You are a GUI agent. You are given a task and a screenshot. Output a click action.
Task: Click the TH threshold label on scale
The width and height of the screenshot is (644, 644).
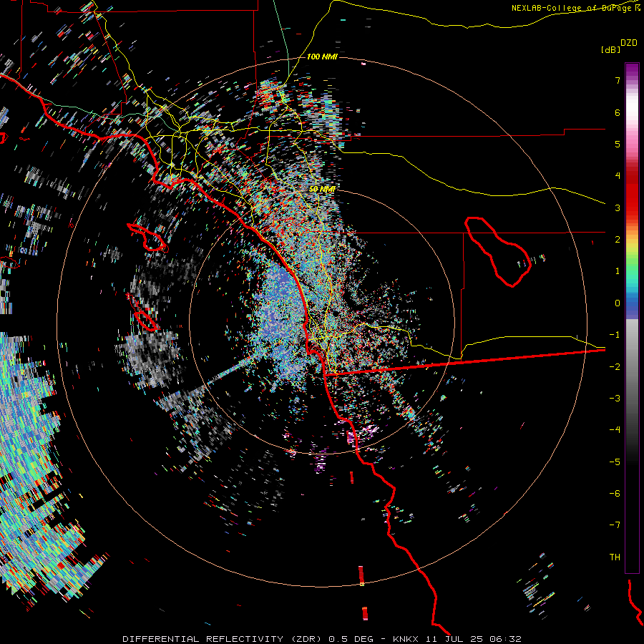(615, 557)
